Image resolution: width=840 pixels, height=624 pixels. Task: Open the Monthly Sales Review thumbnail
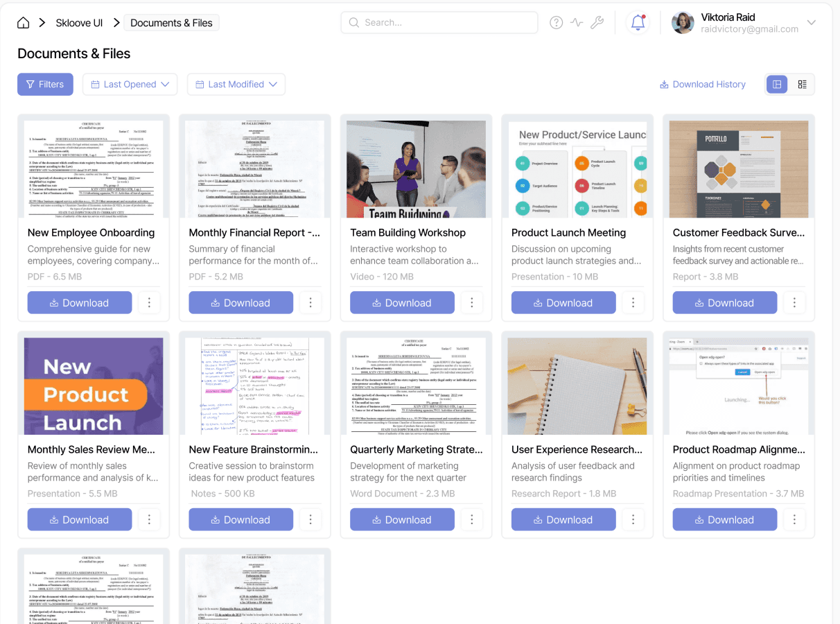click(94, 386)
